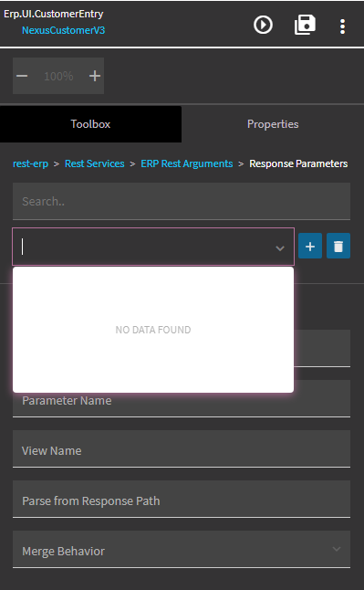Screen dimensions: 364x590
Task: Focus the Search input field
Action: (182, 201)
